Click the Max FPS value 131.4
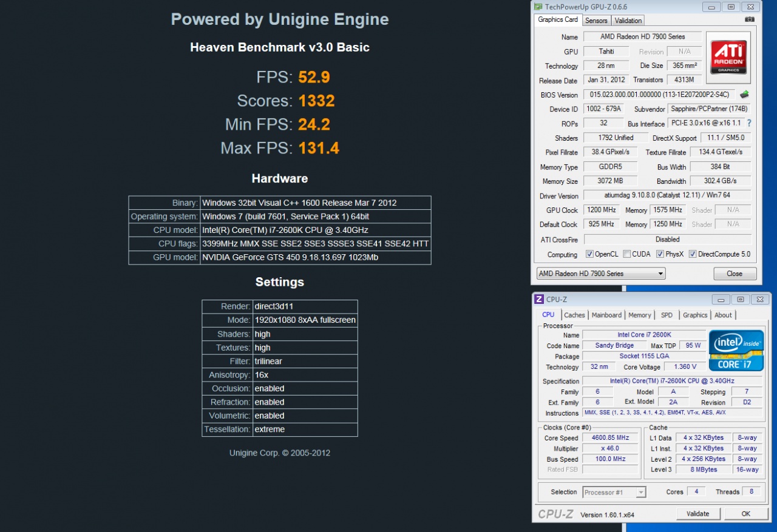Image resolution: width=777 pixels, height=532 pixels. click(318, 148)
